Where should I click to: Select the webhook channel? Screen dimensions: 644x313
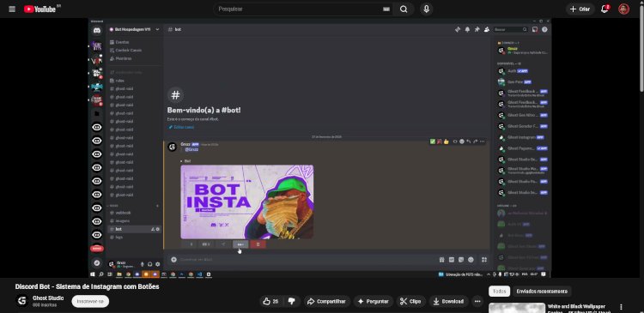123,213
